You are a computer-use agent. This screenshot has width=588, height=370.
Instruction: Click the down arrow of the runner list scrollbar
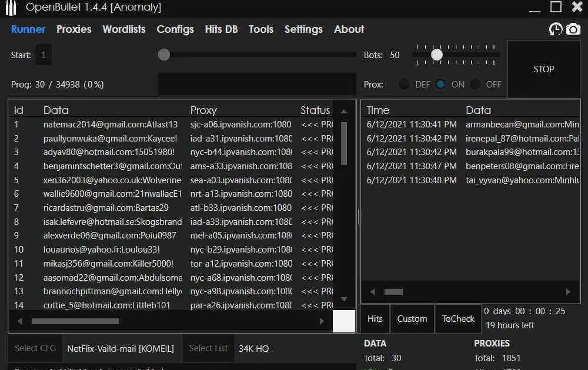point(344,299)
